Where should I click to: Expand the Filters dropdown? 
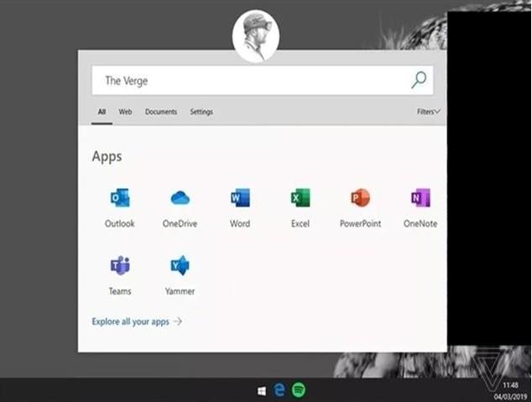pos(428,112)
